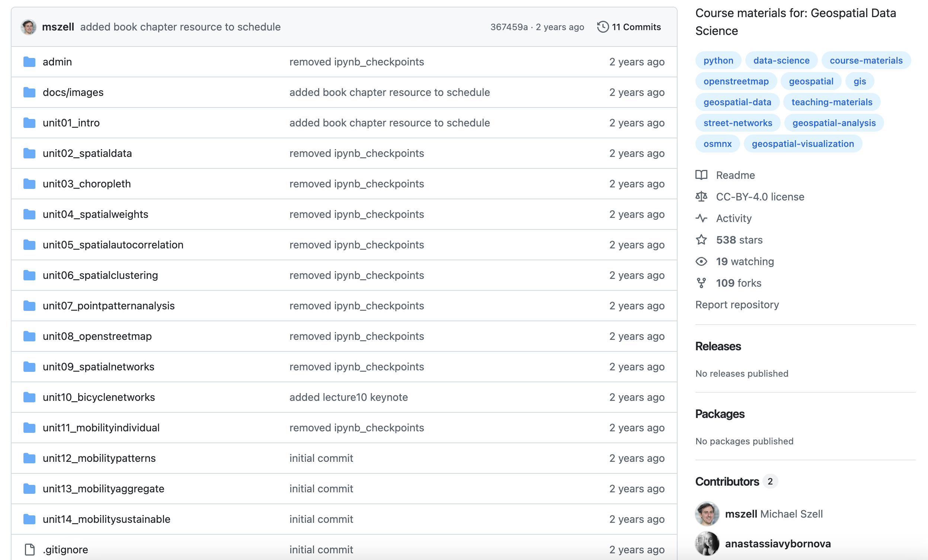
Task: Open the Contributors section heading
Action: click(727, 481)
